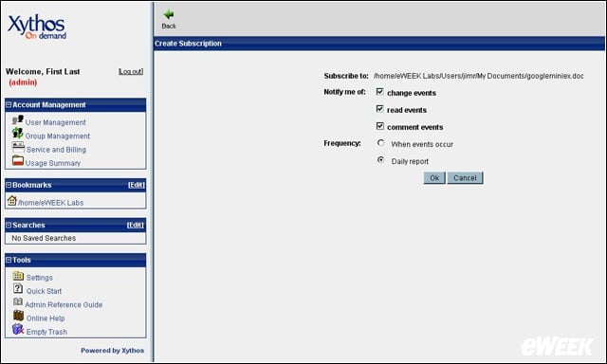Click the Create Subscription title bar text

coord(188,44)
